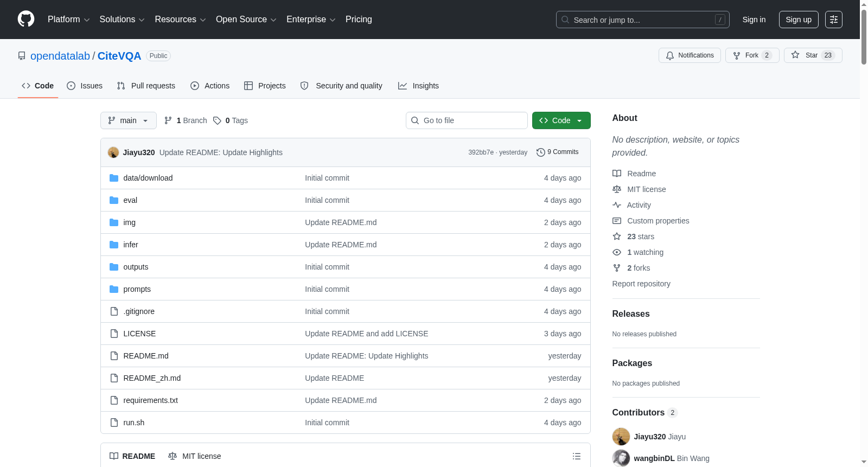Open the README.md file

coord(146,356)
